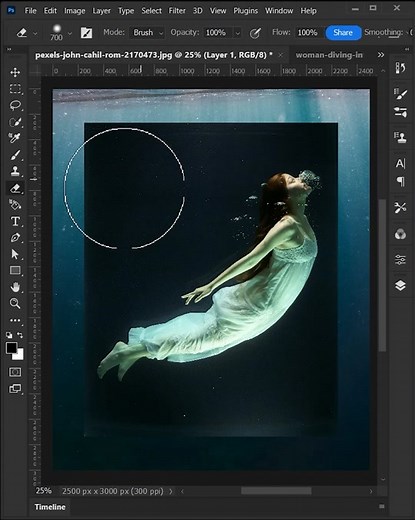Image resolution: width=415 pixels, height=520 pixels.
Task: Toggle pressure for opacity
Action: tap(255, 33)
